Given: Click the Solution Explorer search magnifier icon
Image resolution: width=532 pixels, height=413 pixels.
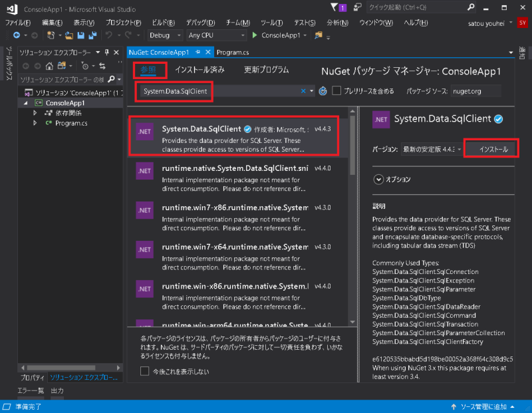Looking at the screenshot, I should click(111, 79).
